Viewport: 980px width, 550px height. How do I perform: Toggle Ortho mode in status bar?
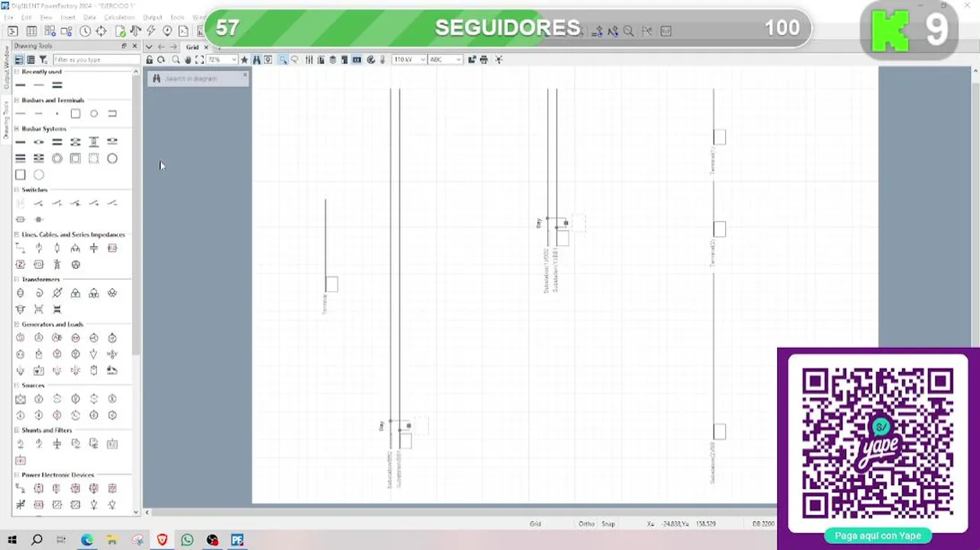point(586,524)
